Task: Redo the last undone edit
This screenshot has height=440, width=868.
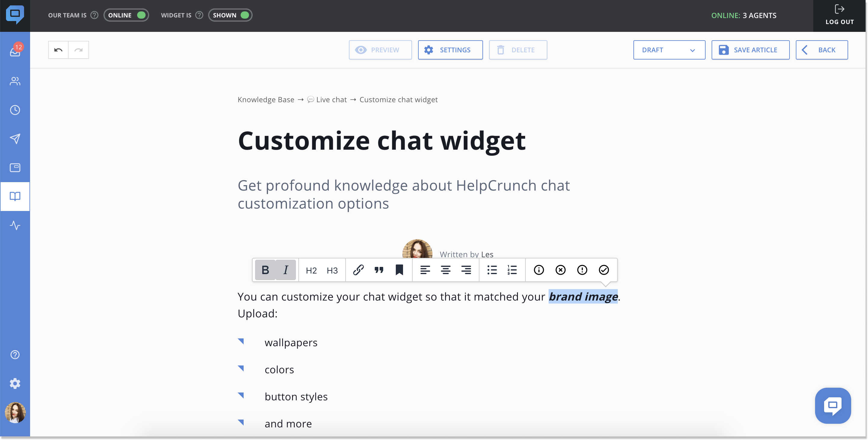Action: [x=78, y=50]
